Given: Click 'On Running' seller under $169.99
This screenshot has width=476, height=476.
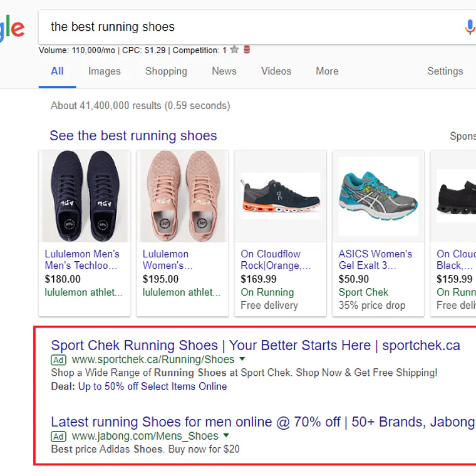Looking at the screenshot, I should coord(267,292).
